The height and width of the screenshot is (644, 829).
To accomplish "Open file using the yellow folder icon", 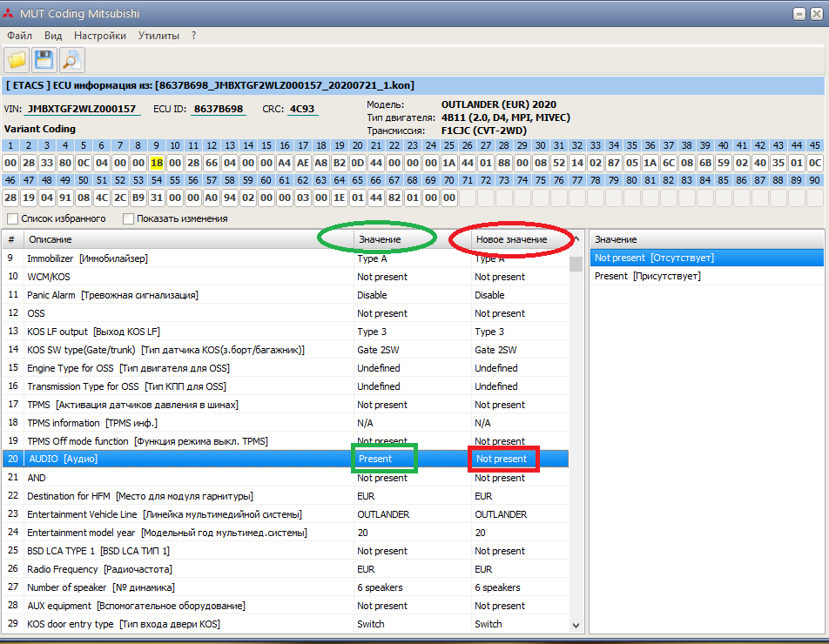I will (17, 60).
